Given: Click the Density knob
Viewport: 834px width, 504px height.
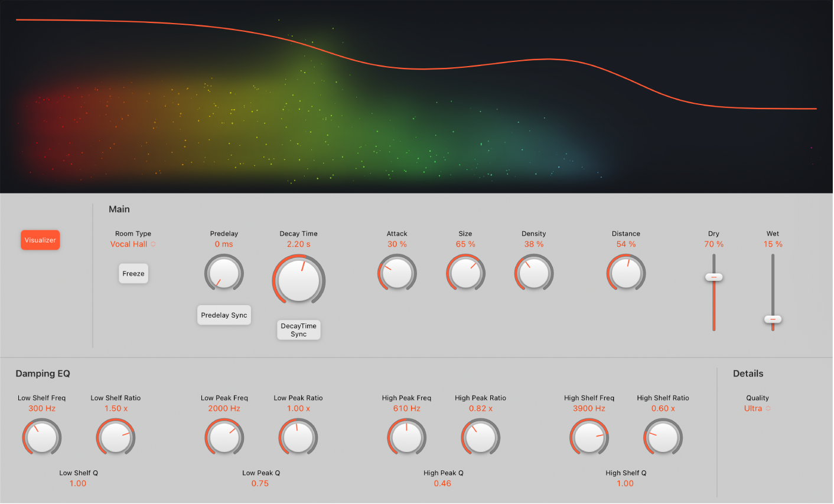Looking at the screenshot, I should click(534, 273).
